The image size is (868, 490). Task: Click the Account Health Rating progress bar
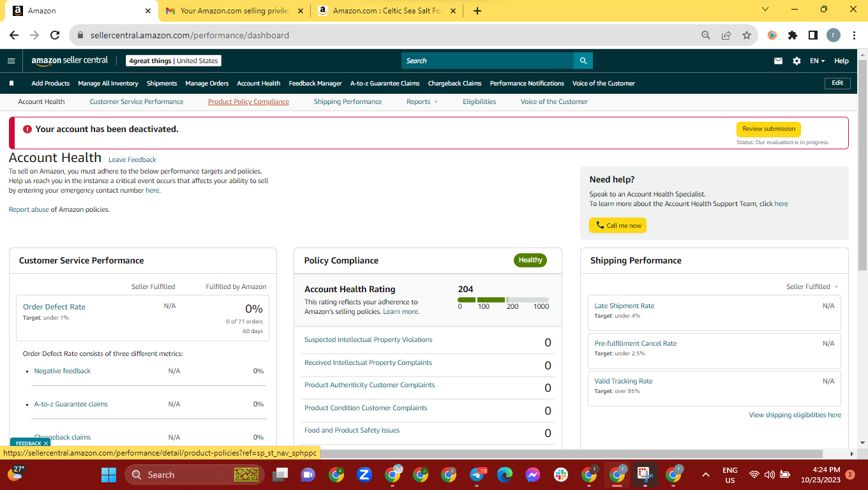coord(503,300)
